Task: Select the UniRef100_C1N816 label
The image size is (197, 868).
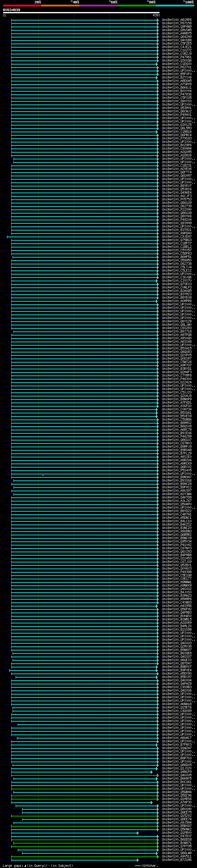Action: [176, 132]
